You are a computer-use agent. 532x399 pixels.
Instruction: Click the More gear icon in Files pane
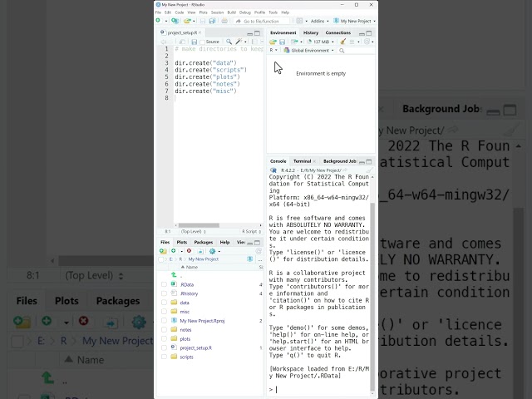(213, 251)
